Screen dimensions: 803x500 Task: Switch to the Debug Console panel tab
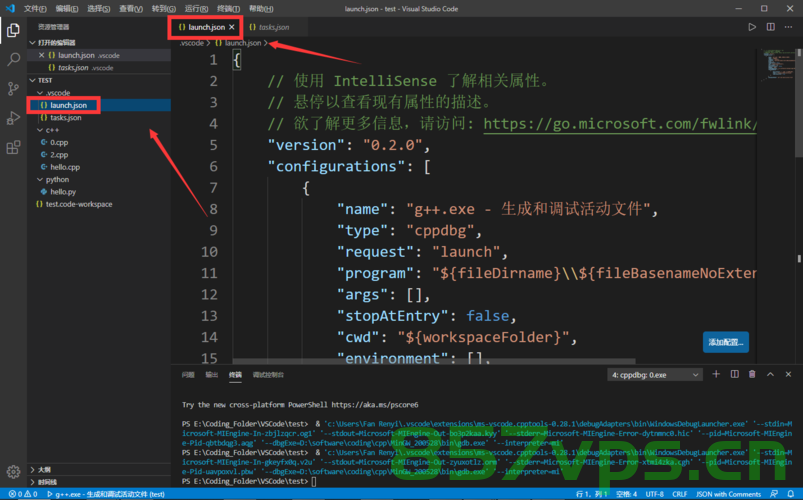click(x=268, y=374)
